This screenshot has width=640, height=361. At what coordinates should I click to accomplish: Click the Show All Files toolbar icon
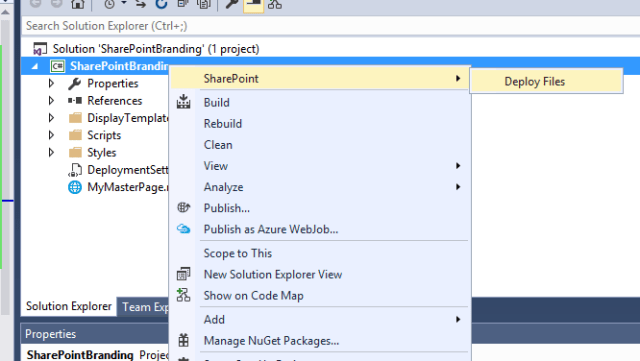click(x=203, y=4)
